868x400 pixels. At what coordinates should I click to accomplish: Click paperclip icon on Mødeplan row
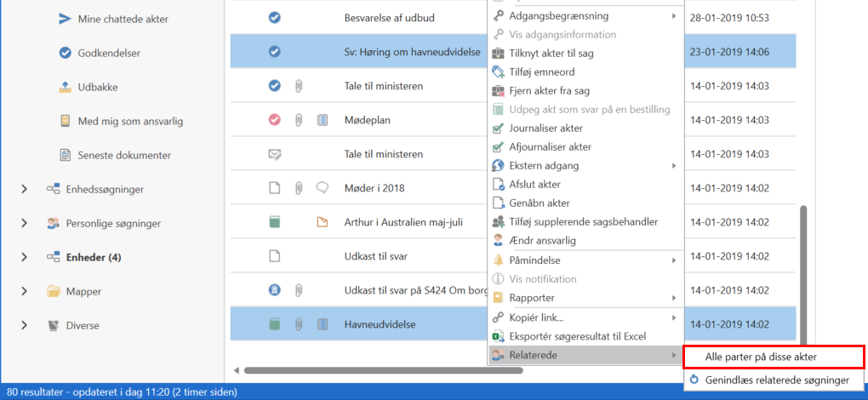coord(299,120)
